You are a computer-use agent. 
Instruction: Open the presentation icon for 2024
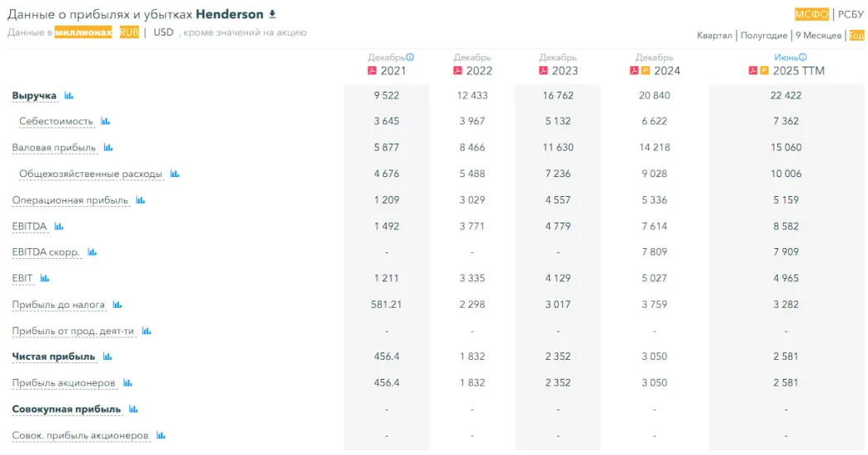coord(646,71)
